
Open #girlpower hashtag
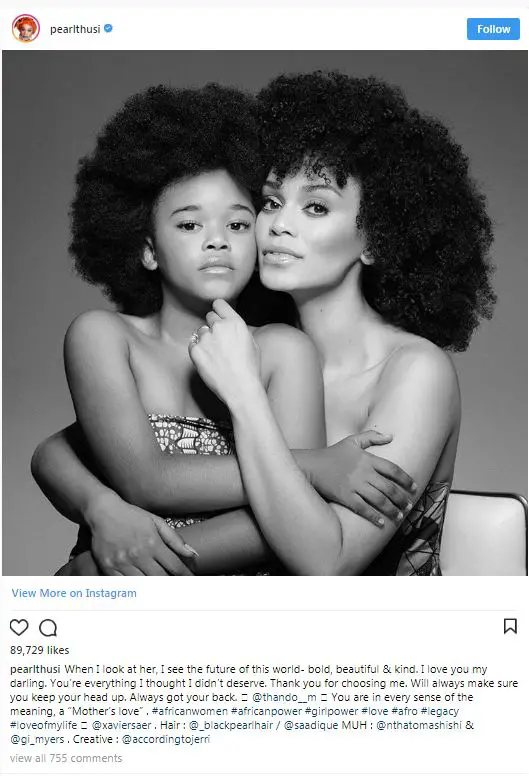tap(331, 711)
